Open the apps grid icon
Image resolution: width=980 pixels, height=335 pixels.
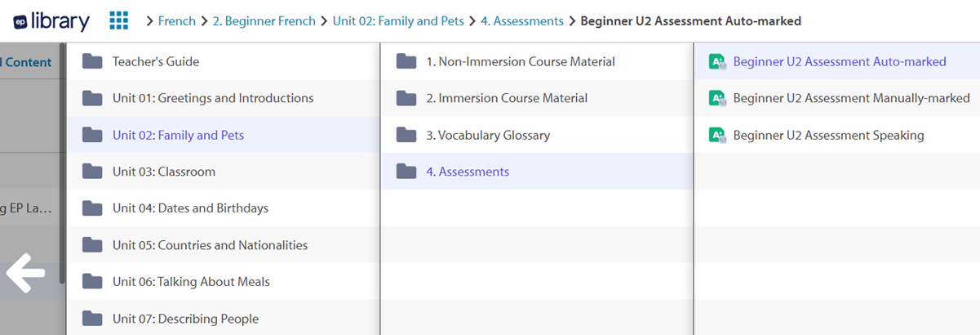point(119,20)
